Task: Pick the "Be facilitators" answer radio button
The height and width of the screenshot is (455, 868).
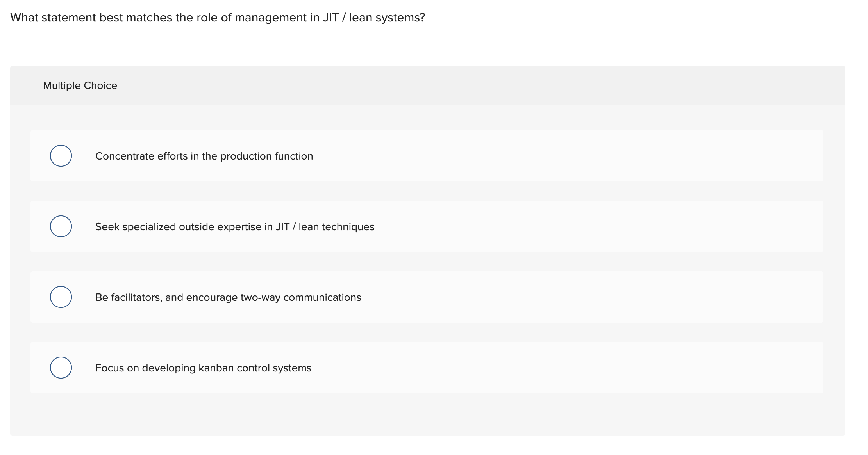Action: click(x=61, y=297)
